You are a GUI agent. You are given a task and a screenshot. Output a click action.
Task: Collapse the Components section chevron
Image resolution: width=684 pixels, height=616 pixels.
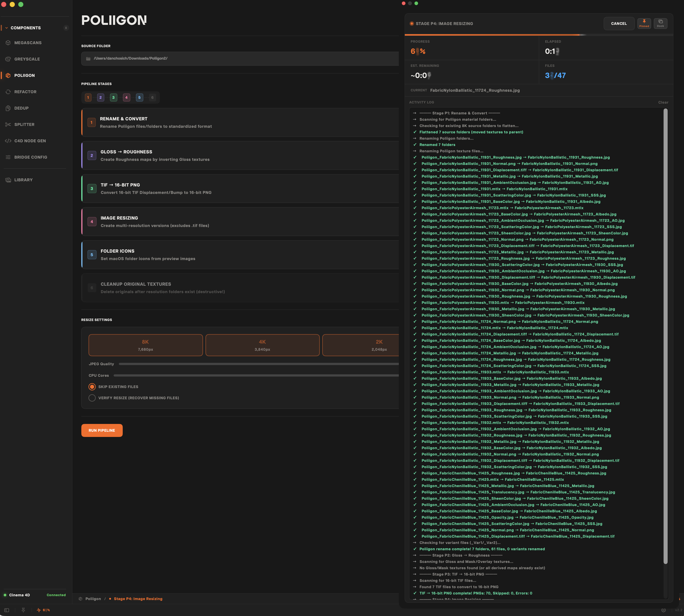(x=6, y=28)
